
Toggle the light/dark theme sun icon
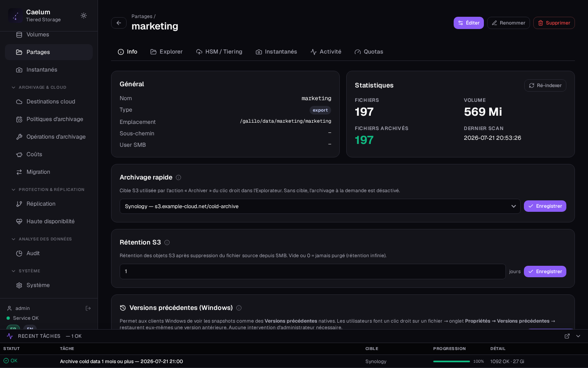[x=84, y=16]
